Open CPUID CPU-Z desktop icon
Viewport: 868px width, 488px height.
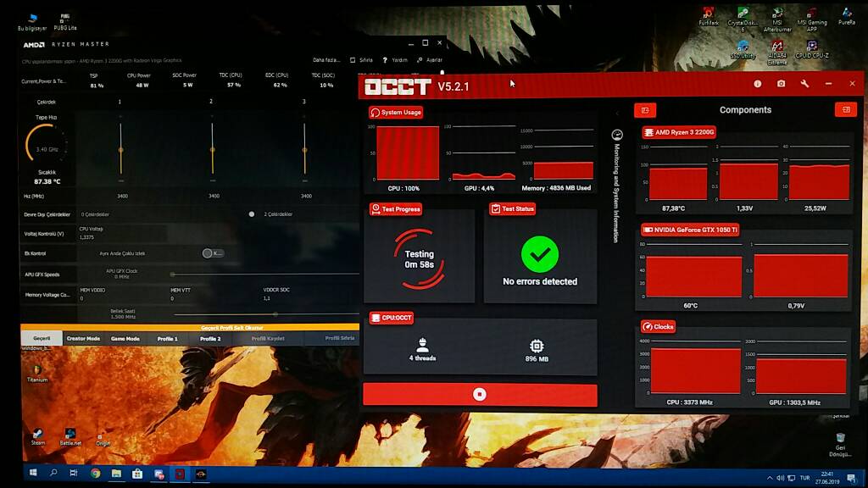coord(812,49)
